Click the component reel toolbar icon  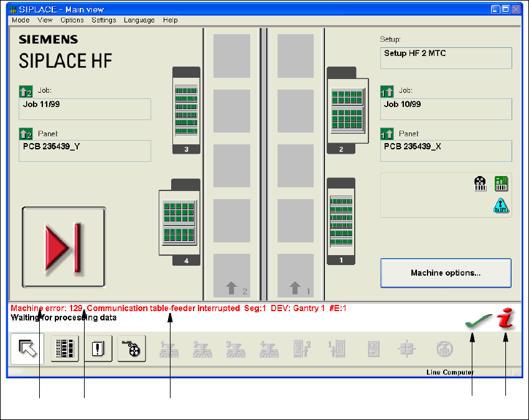pyautogui.click(x=131, y=348)
